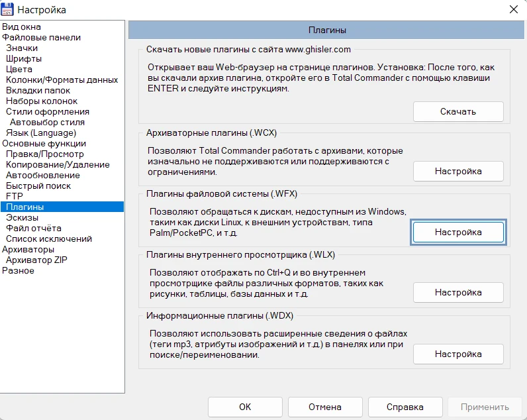Select Быстрый поиск in the settings list
This screenshot has height=420, width=527.
pyautogui.click(x=38, y=186)
